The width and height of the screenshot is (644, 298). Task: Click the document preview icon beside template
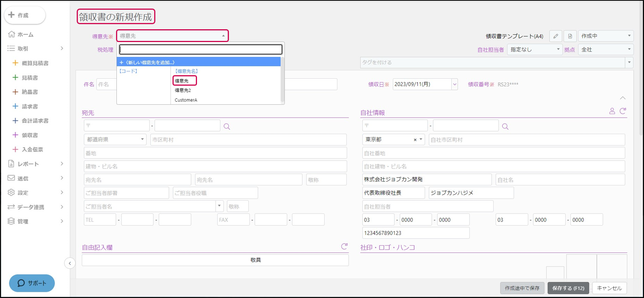pyautogui.click(x=570, y=36)
